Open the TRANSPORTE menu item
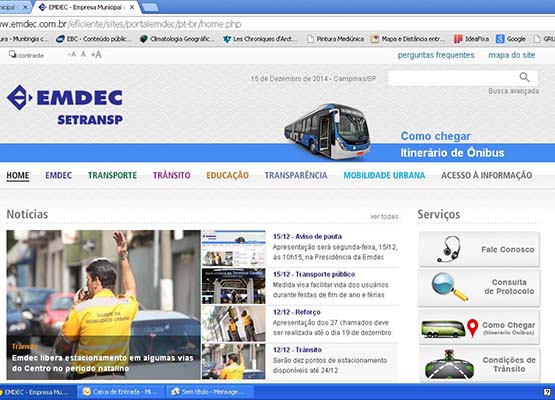The height and width of the screenshot is (400, 555). [x=112, y=175]
